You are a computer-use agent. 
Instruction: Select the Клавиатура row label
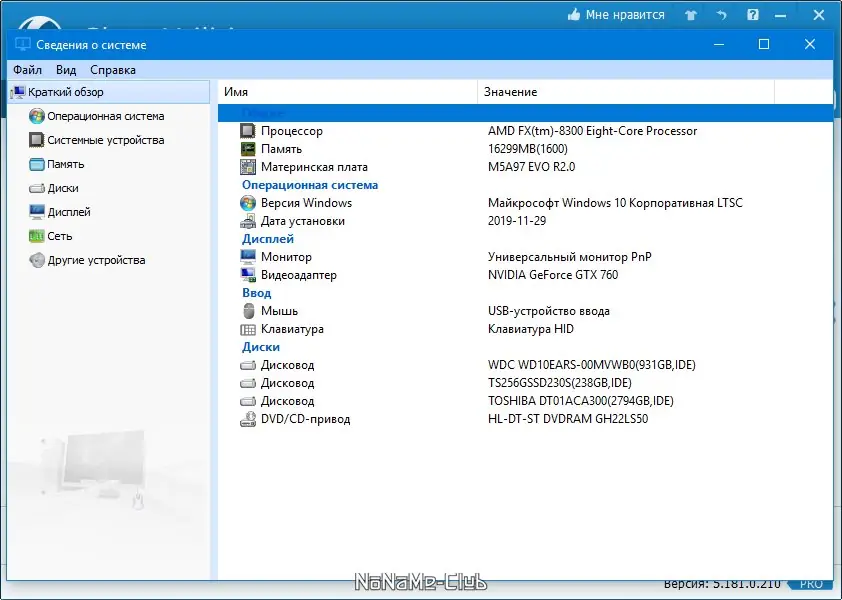point(292,329)
